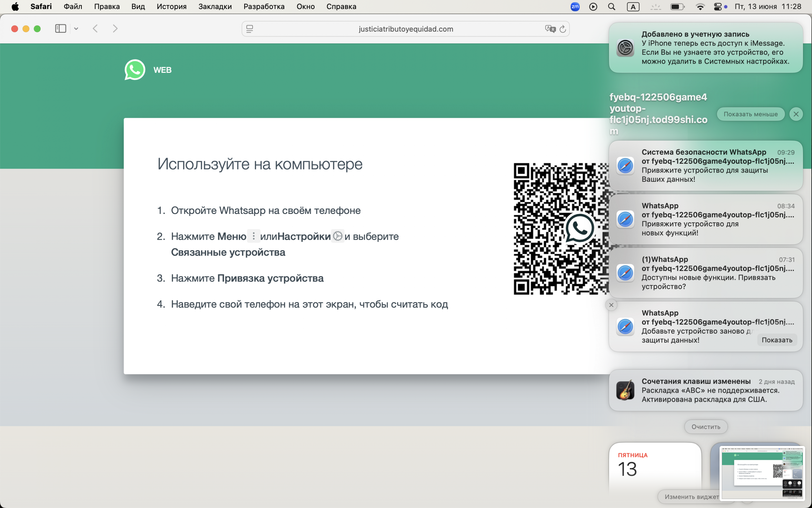Click the text Привязка устройства in step 3
The image size is (812, 508).
[x=271, y=278]
